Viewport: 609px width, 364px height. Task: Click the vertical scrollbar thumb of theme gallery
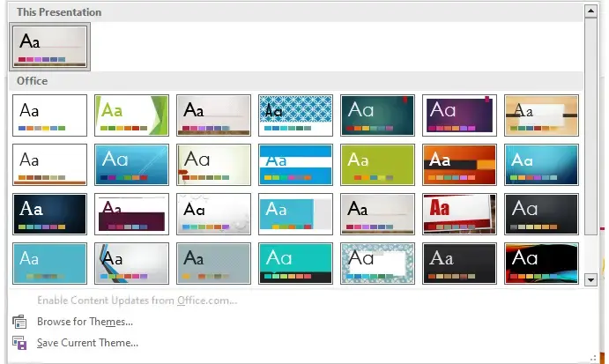(x=590, y=126)
